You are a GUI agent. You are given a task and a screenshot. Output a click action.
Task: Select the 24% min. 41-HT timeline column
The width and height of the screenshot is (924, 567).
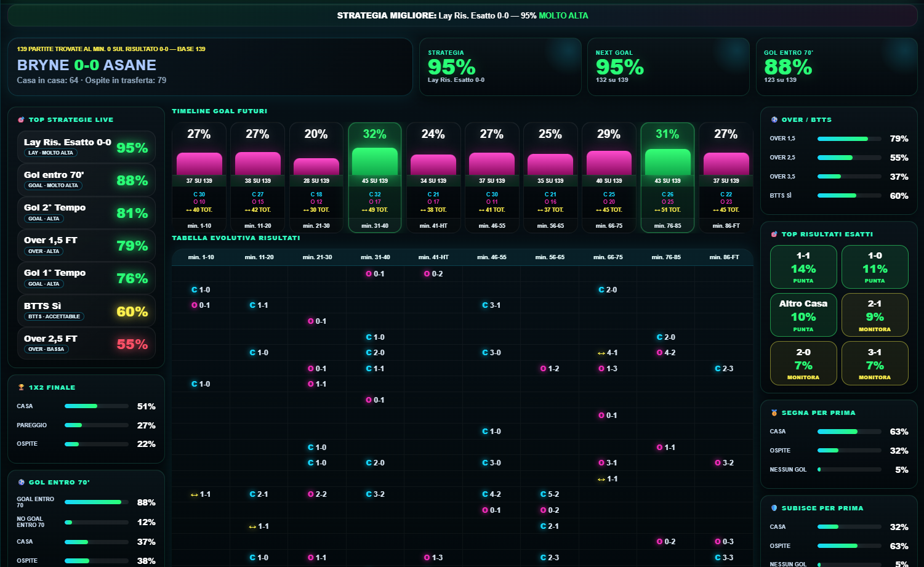pos(433,177)
